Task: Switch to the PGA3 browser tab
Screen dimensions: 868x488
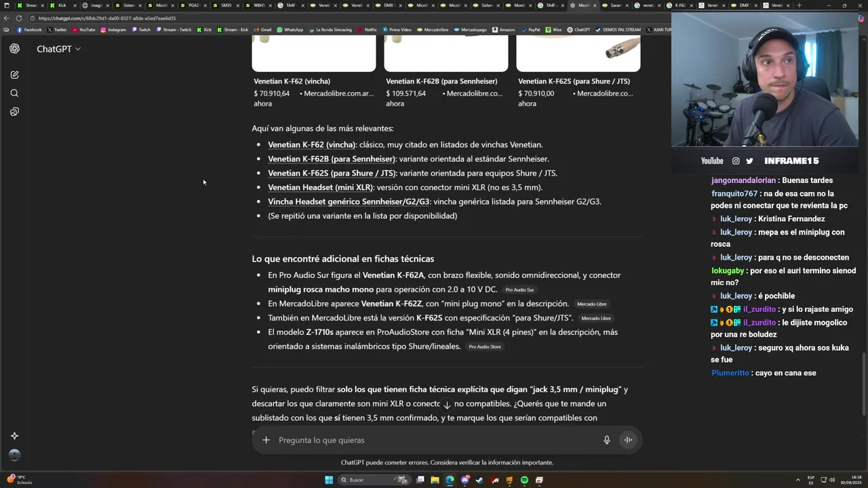Action: pyautogui.click(x=193, y=5)
